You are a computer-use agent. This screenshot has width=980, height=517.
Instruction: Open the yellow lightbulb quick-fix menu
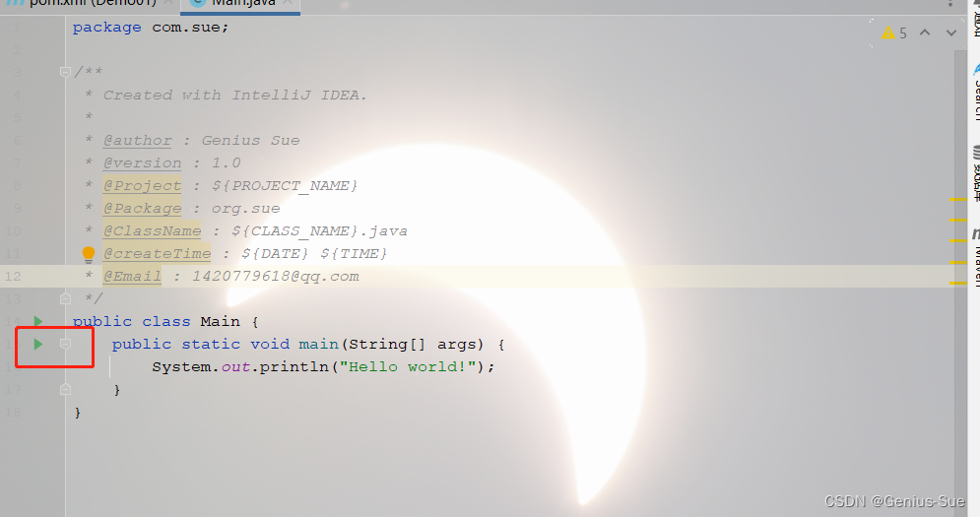click(89, 254)
